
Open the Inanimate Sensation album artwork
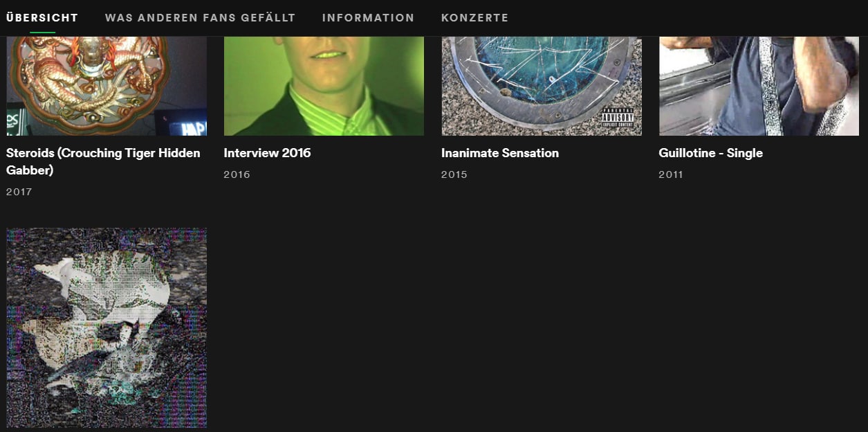[x=542, y=86]
